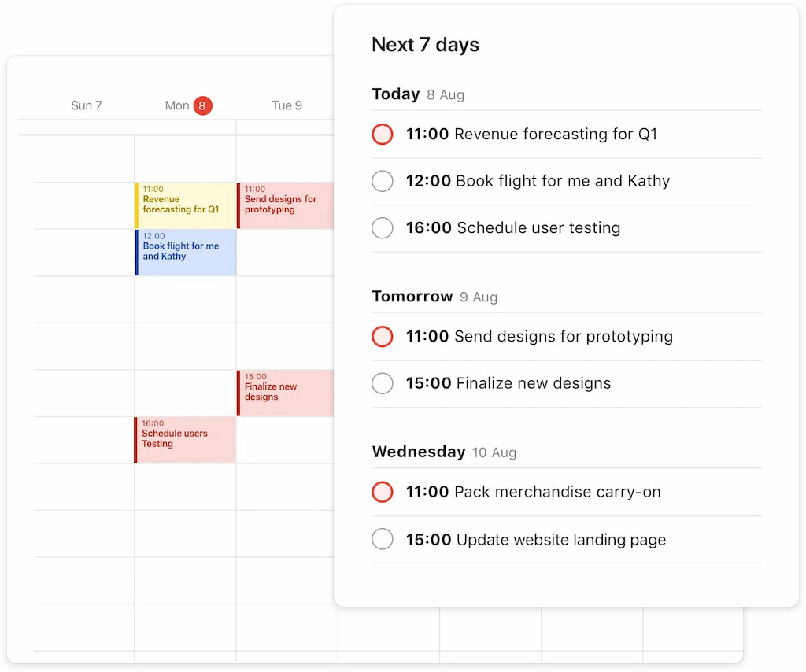
Task: Switch to the Tue 9 day header
Action: [x=287, y=105]
